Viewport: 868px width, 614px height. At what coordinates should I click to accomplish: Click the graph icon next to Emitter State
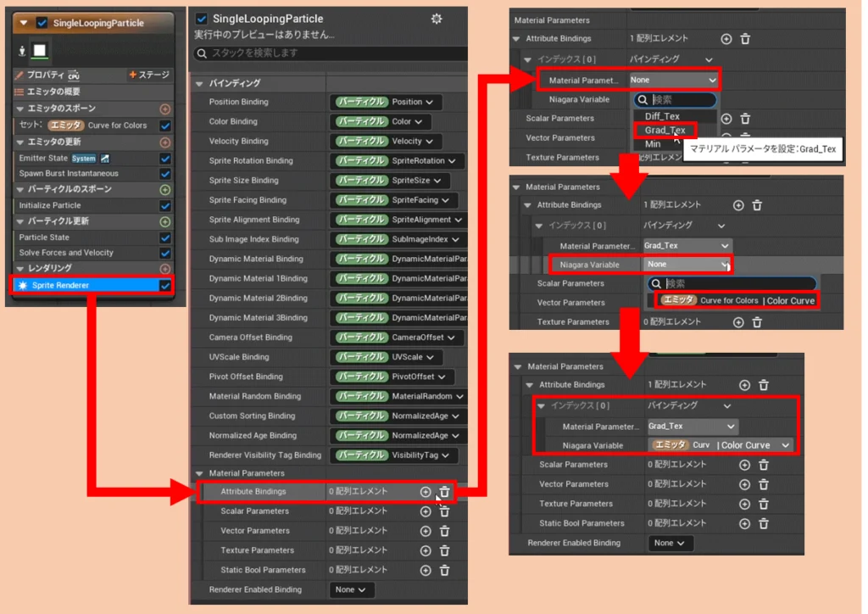105,159
